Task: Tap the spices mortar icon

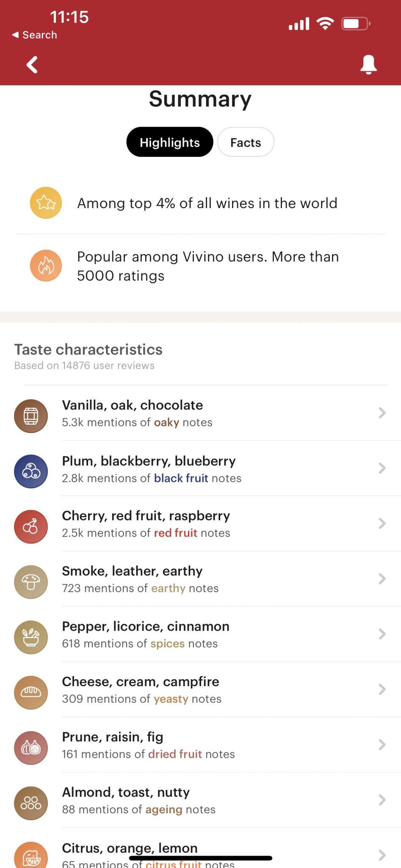Action: coord(31,637)
